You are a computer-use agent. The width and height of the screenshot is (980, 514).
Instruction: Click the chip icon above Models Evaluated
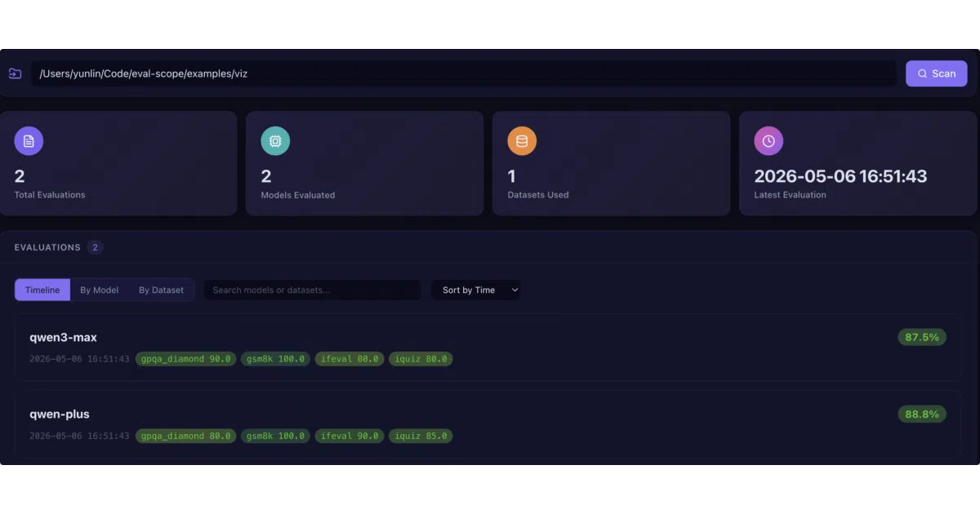[x=275, y=141]
